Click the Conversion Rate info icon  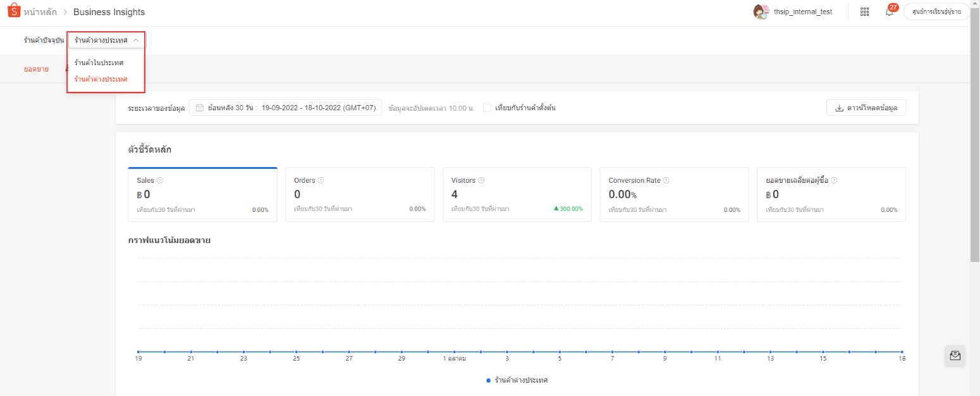666,180
